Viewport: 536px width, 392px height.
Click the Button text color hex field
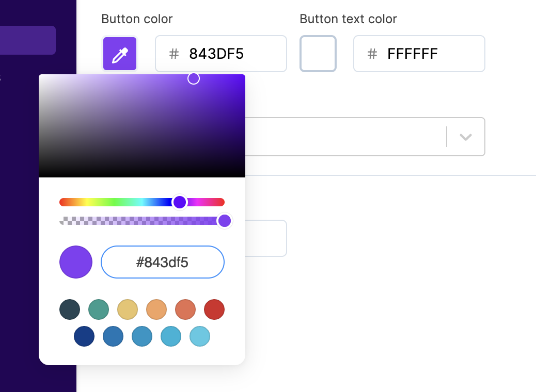419,54
